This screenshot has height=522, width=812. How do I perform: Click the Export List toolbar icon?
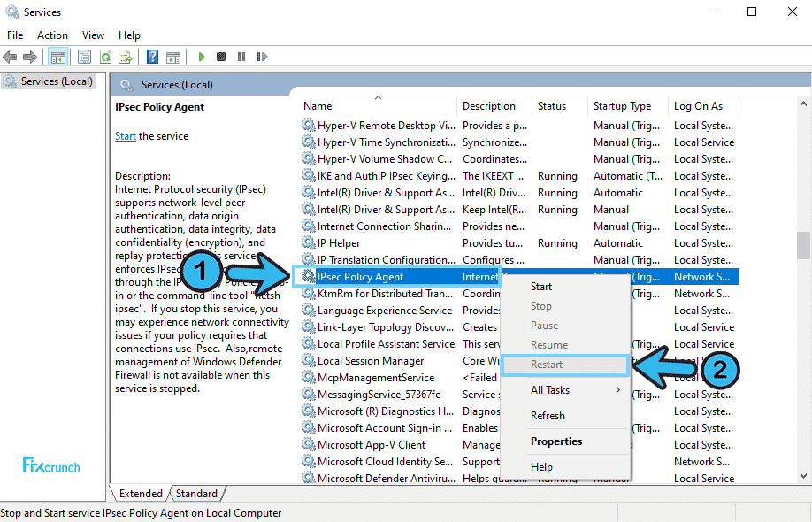pyautogui.click(x=126, y=57)
